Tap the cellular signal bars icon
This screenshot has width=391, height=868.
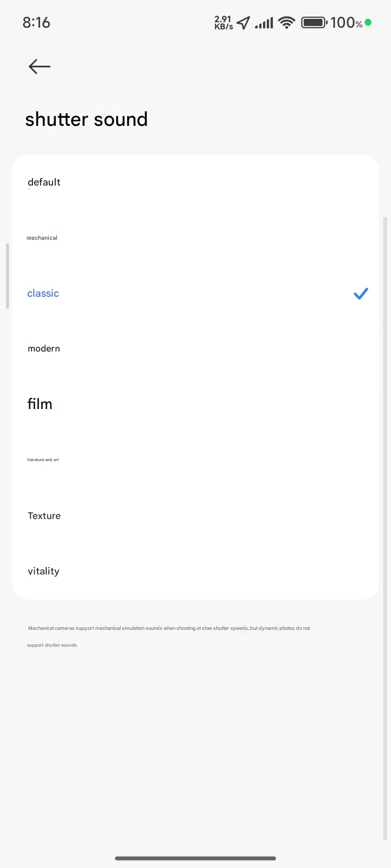pyautogui.click(x=264, y=23)
